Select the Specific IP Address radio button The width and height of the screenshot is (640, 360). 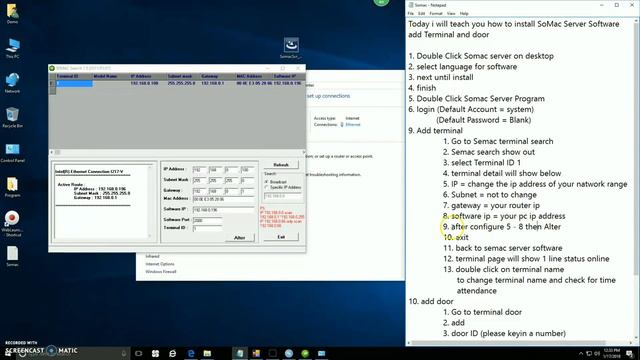pos(267,187)
